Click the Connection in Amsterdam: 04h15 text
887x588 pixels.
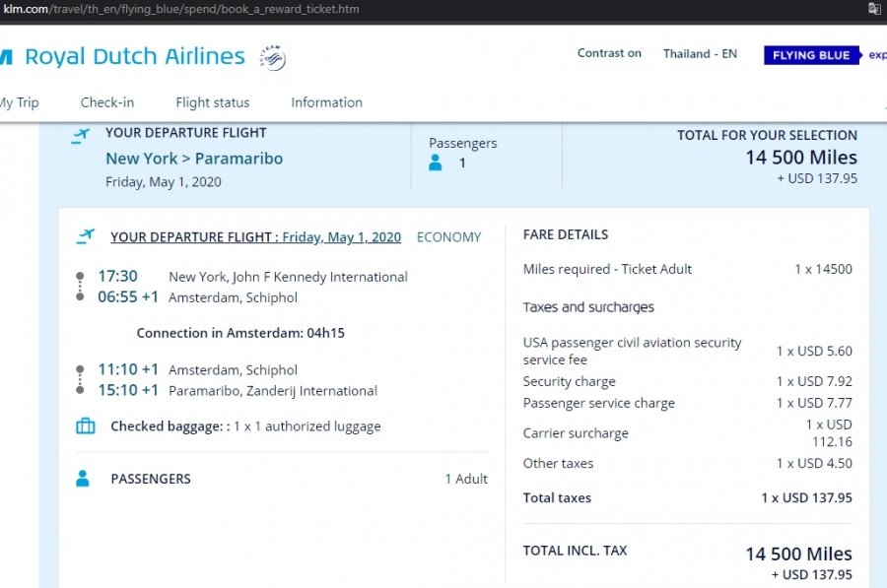240,333
